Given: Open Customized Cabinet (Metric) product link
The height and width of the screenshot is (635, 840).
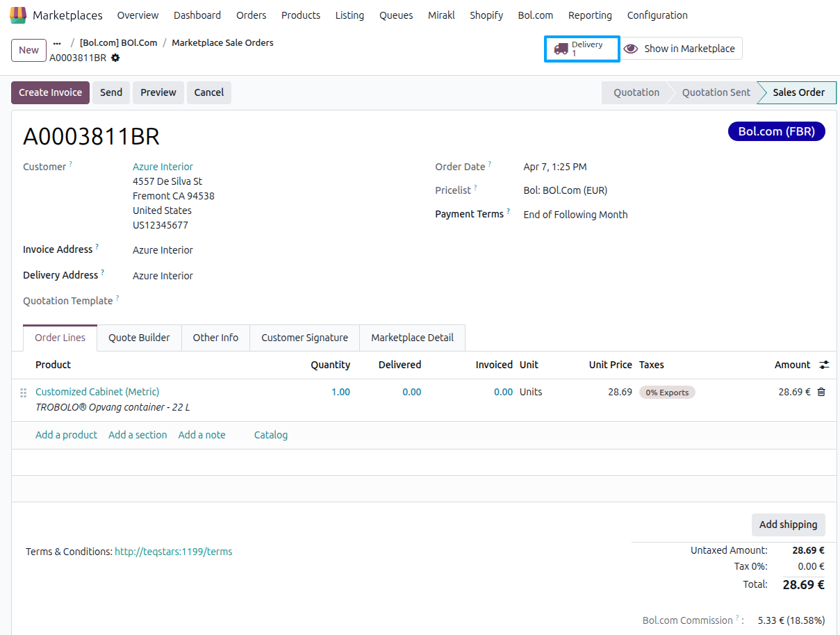Looking at the screenshot, I should click(x=97, y=392).
